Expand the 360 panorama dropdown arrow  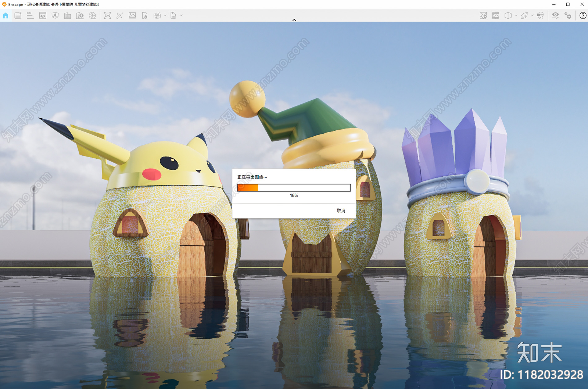pyautogui.click(x=165, y=15)
